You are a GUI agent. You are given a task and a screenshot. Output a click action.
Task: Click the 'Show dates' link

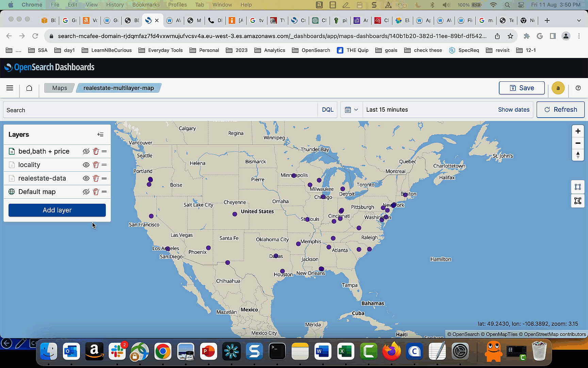[513, 110]
